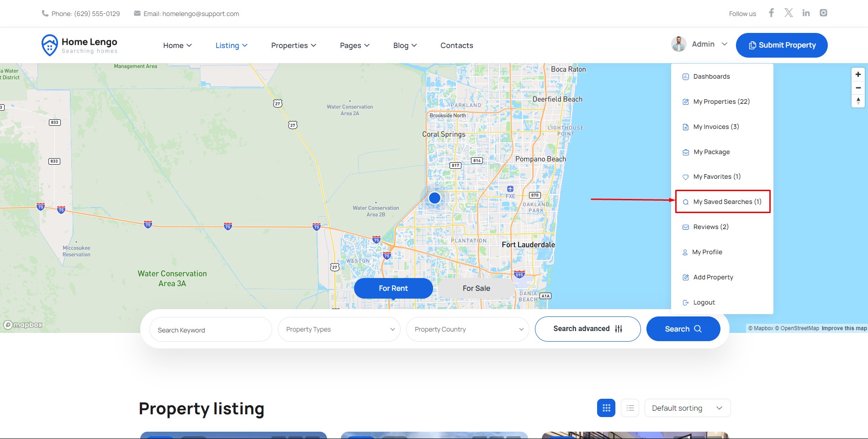Image resolution: width=868 pixels, height=439 pixels.
Task: Click the OpenStreetMap attribution link
Action: [797, 328]
